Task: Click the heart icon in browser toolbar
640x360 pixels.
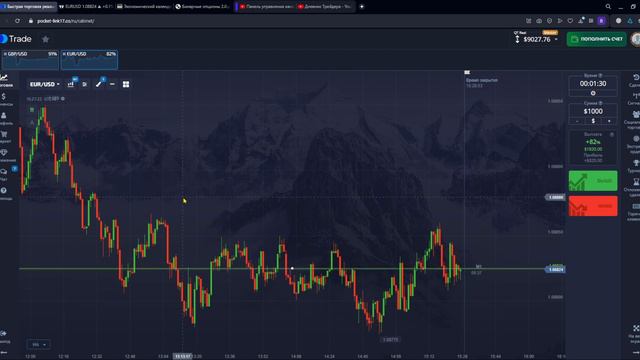Action: [x=570, y=21]
